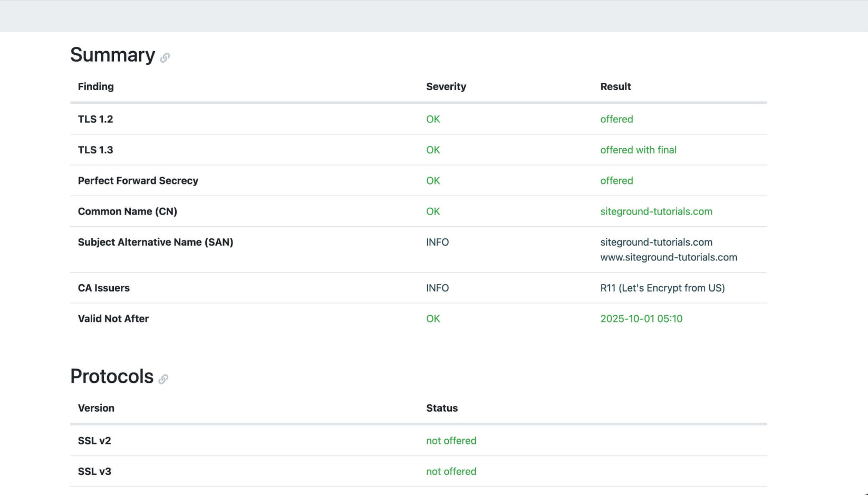Click the Protocols heading
Screen dimensions: 868x495
pyautogui.click(x=112, y=376)
